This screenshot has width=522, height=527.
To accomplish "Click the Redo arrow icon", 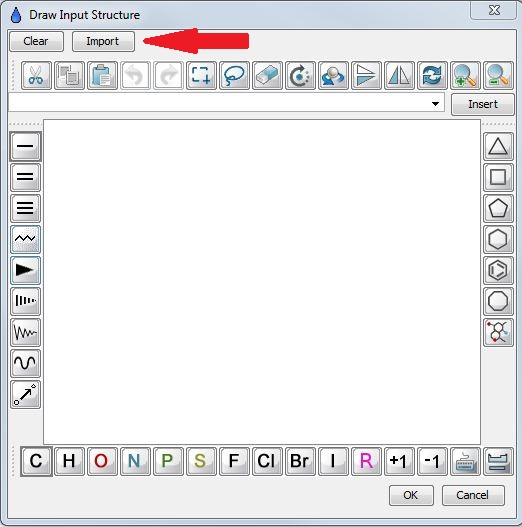I will (168, 75).
